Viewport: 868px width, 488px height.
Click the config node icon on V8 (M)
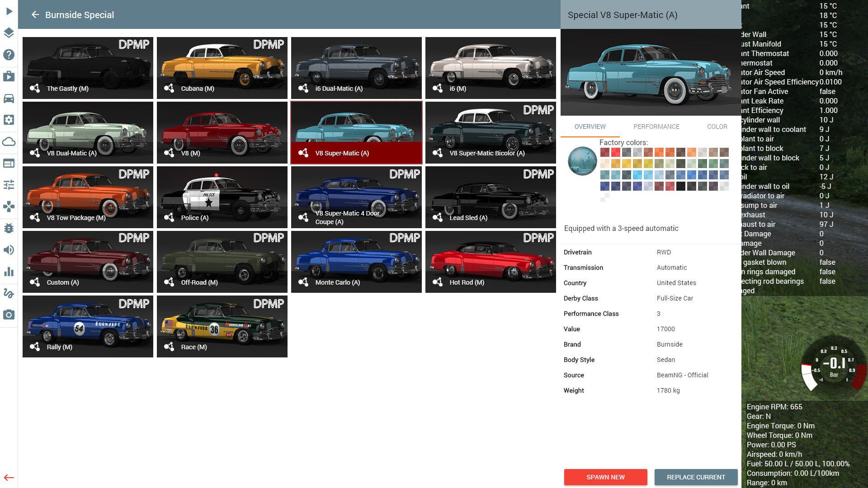click(169, 153)
